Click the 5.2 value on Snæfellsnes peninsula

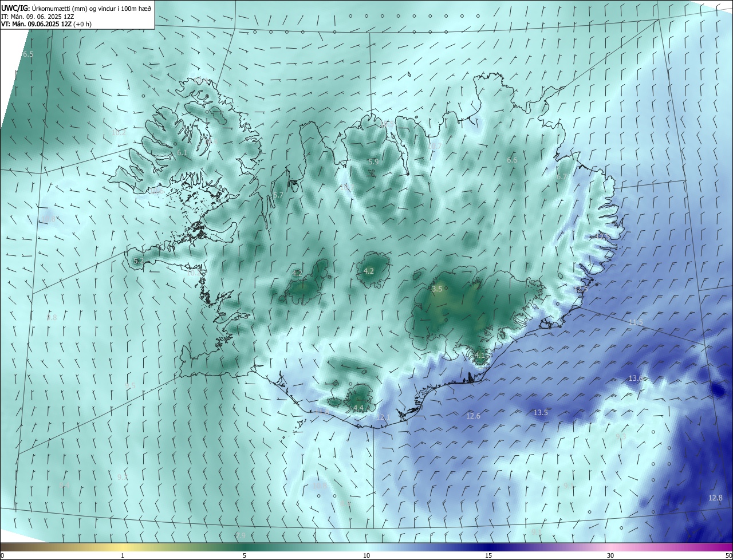(x=139, y=261)
